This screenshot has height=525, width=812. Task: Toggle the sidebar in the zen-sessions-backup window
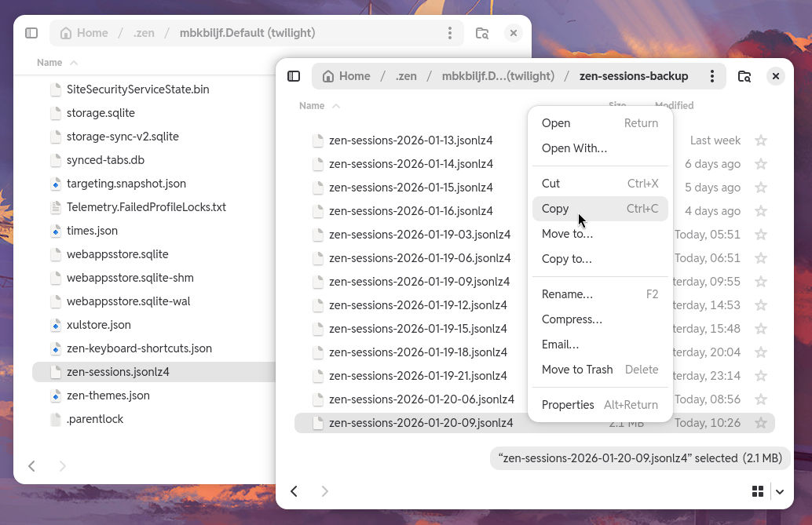[x=294, y=75]
